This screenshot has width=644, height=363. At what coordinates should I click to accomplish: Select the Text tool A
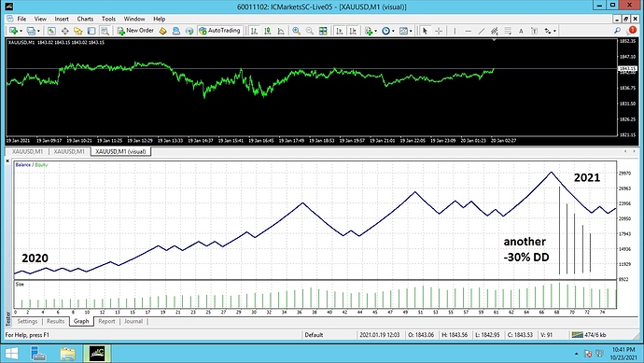tap(521, 31)
